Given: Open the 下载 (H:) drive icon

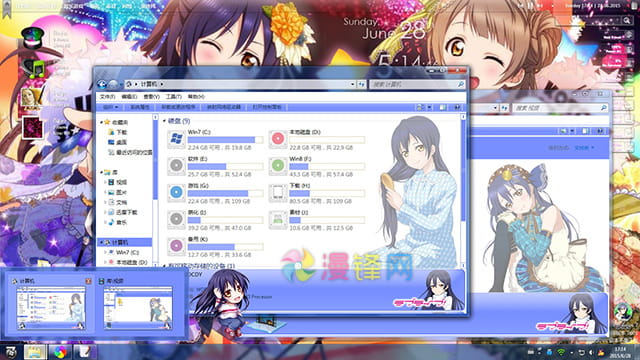Looking at the screenshot, I should pos(278,192).
